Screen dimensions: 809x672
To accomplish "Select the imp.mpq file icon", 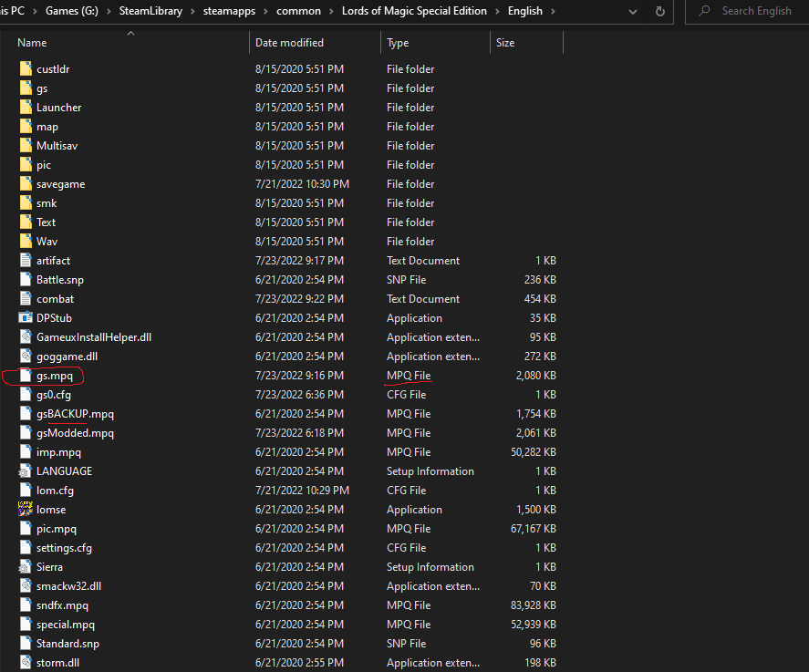I will coord(26,451).
